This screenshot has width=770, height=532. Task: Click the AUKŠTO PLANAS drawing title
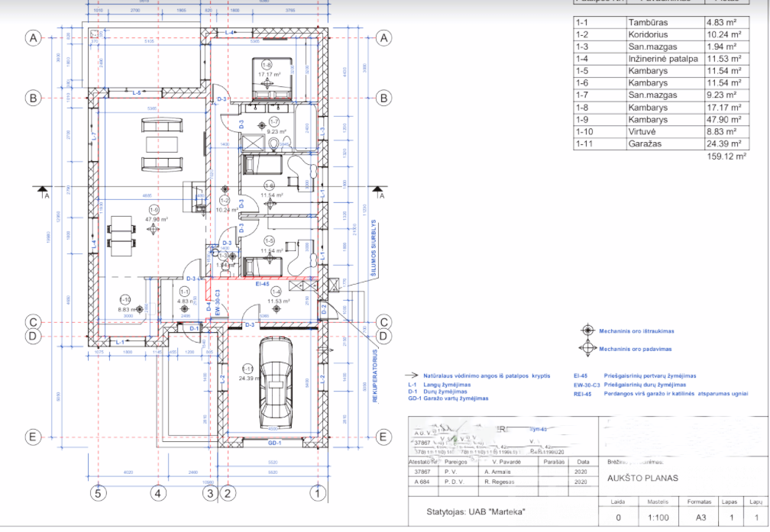coord(642,478)
